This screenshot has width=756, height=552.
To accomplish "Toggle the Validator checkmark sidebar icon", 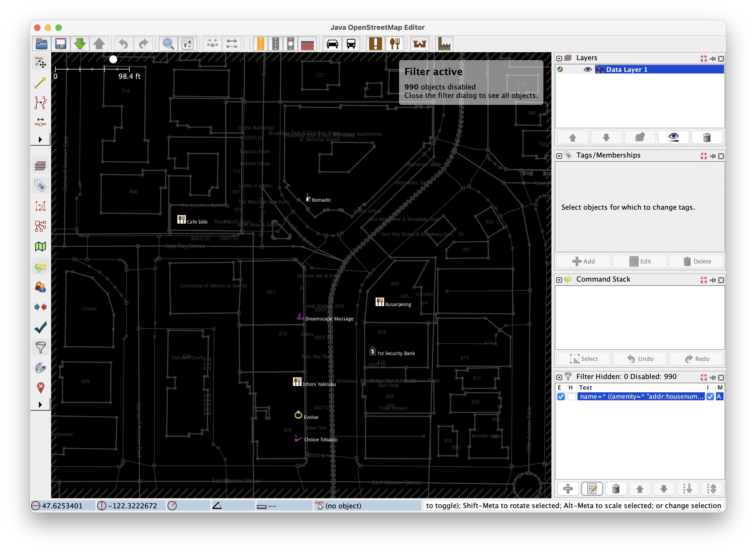I will pos(40,327).
